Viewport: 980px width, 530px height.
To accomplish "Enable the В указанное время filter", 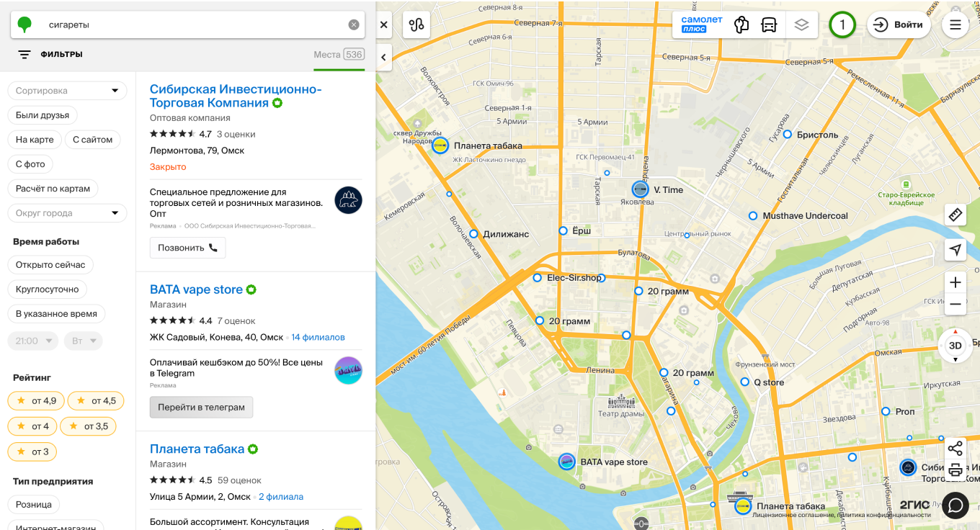I will tap(56, 314).
